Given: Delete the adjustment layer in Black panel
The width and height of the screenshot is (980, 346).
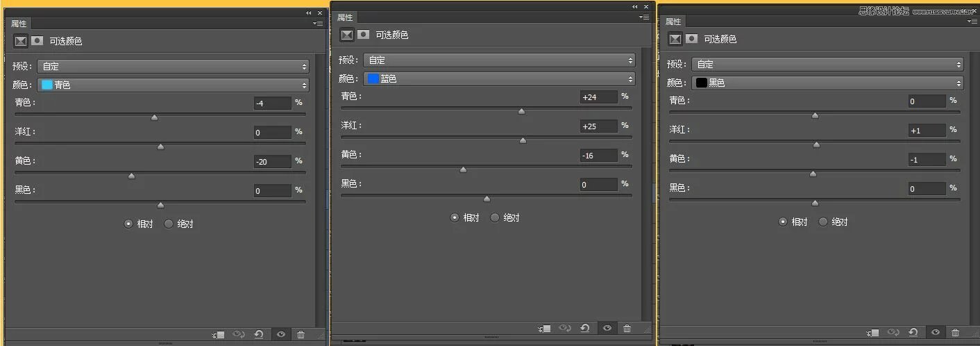Looking at the screenshot, I should click(956, 333).
